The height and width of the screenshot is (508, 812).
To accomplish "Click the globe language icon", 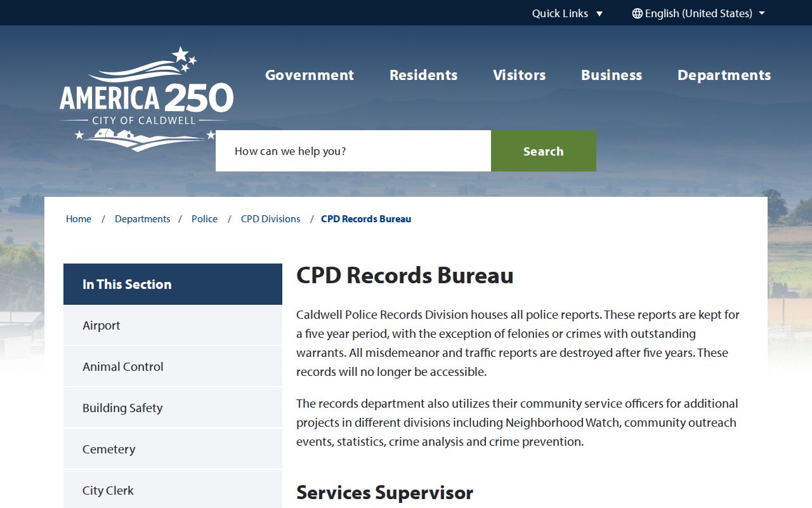I will [x=637, y=13].
